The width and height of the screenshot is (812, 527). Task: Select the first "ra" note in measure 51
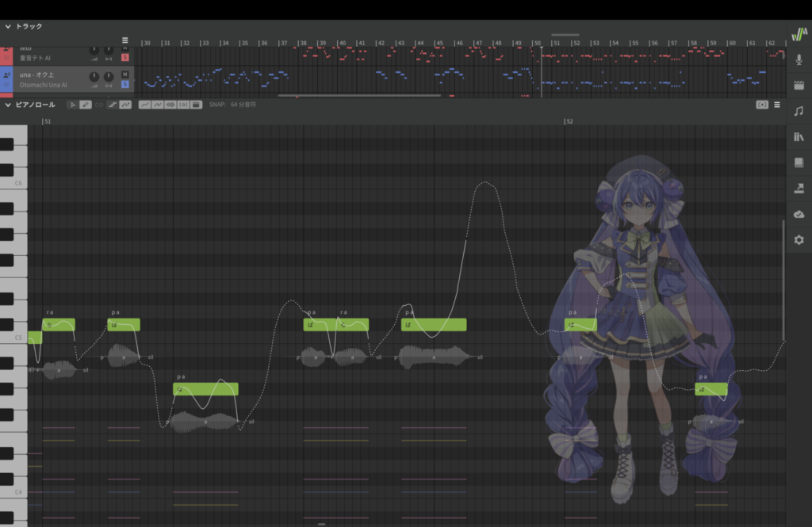click(59, 325)
